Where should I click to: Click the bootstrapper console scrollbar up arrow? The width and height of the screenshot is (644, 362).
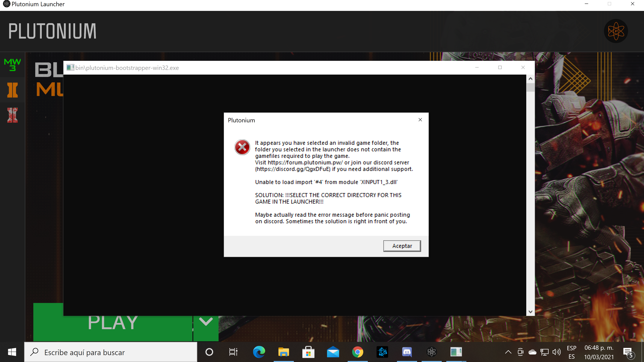coord(530,79)
